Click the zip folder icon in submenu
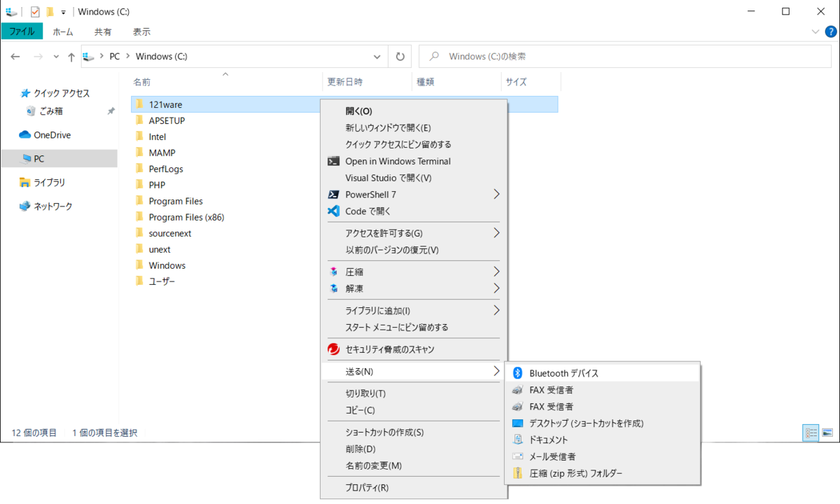The height and width of the screenshot is (504, 840). pos(518,473)
